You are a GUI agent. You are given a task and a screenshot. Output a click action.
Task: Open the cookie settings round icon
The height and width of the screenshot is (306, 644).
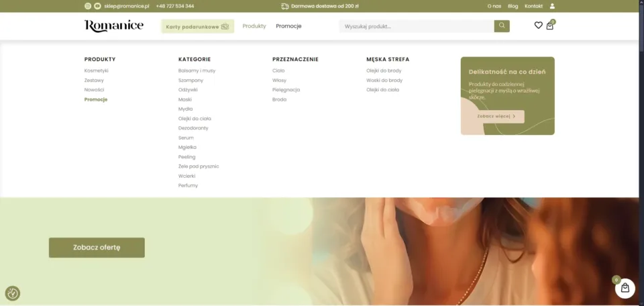tap(13, 293)
